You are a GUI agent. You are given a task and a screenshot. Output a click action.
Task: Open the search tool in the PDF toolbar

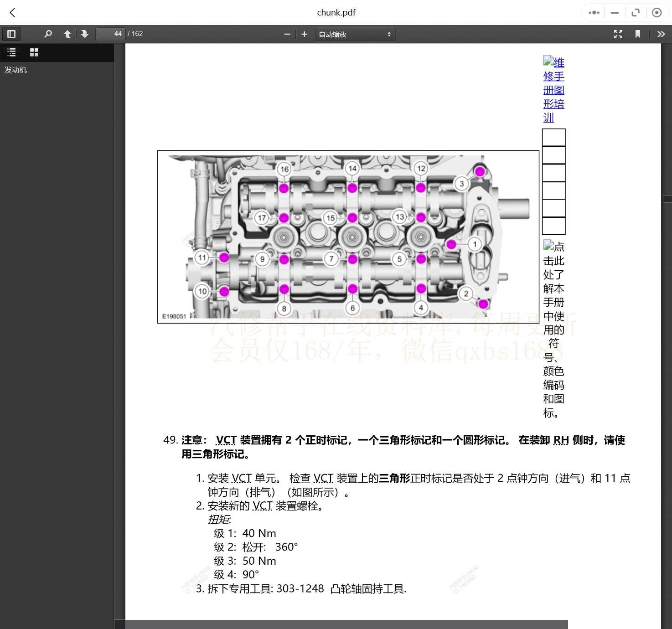click(48, 34)
